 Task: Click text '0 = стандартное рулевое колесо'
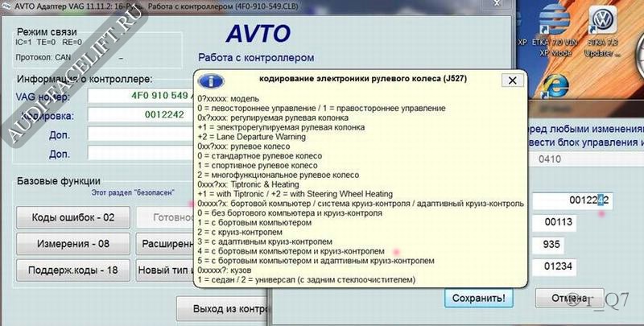pyautogui.click(x=259, y=156)
